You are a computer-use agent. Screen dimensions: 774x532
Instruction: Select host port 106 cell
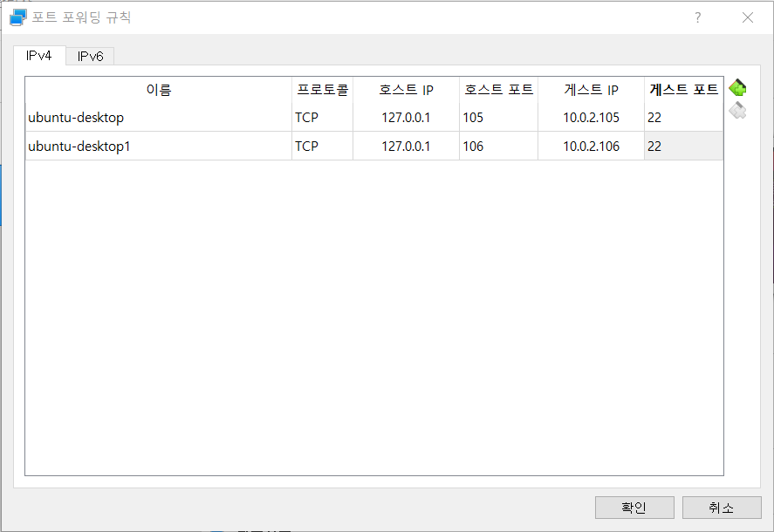498,146
